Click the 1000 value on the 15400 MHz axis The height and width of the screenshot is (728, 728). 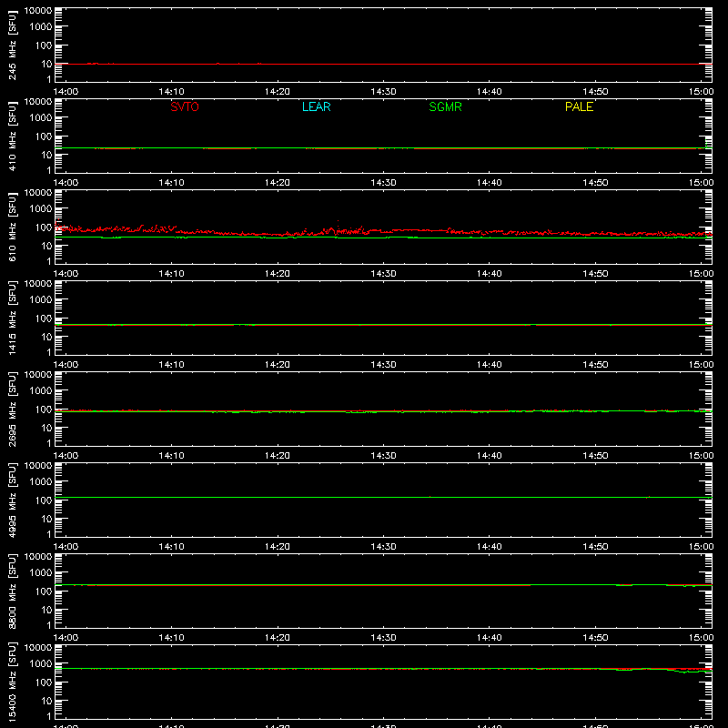click(x=41, y=664)
